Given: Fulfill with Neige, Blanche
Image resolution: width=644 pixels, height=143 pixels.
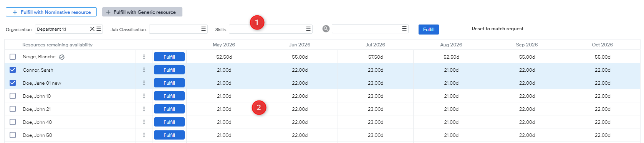Looking at the screenshot, I should click(x=169, y=57).
